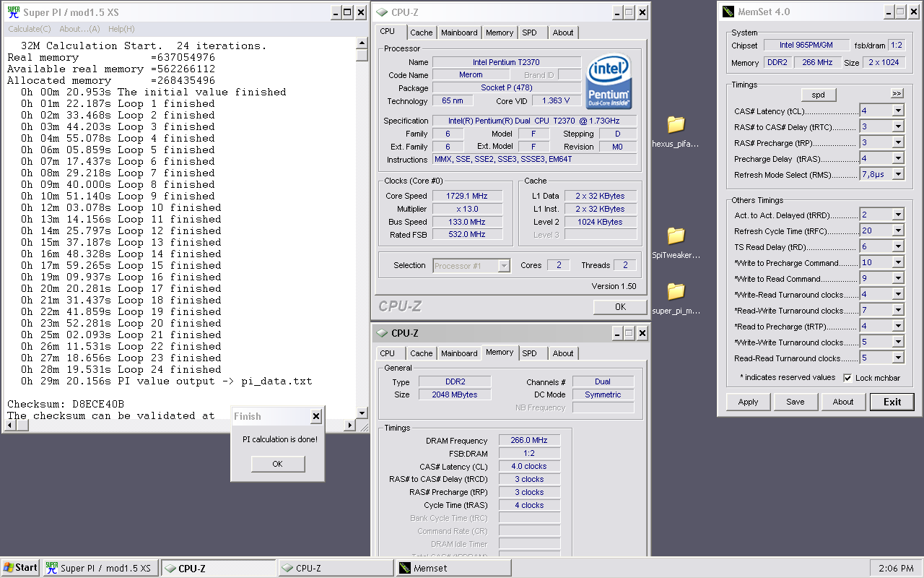
Task: Switch to second CPU-Z taskbar entry
Action: (x=336, y=568)
